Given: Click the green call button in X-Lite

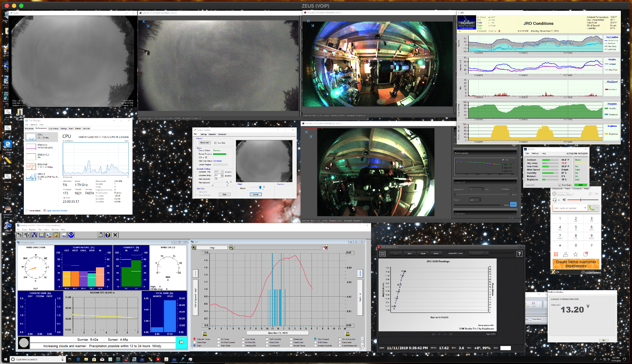Looking at the screenshot, I should pyautogui.click(x=591, y=208).
